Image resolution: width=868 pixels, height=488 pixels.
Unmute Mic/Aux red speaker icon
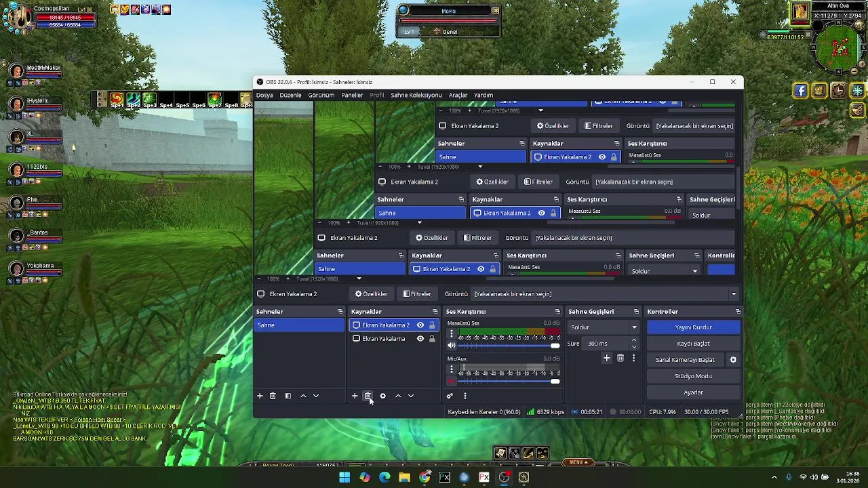click(452, 382)
